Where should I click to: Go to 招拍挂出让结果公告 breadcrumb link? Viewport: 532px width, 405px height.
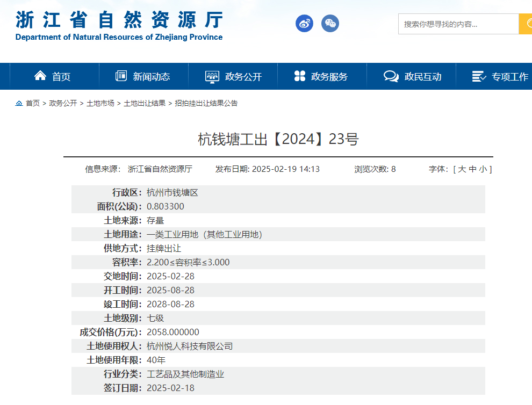[206, 103]
